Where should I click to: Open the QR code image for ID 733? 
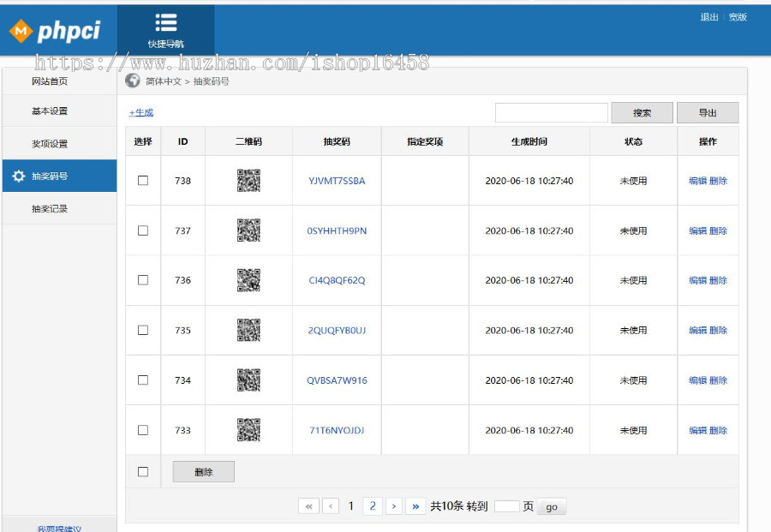tap(247, 430)
